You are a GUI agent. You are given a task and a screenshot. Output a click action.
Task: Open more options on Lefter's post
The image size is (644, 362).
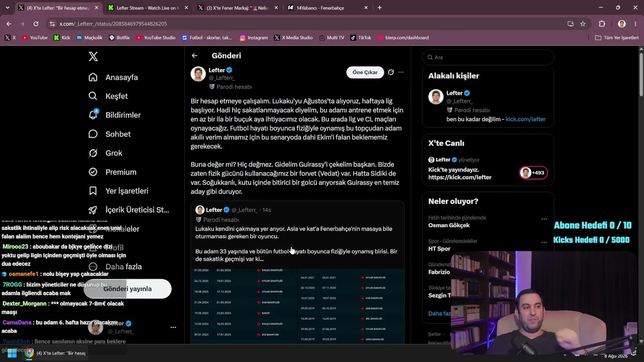click(x=401, y=72)
